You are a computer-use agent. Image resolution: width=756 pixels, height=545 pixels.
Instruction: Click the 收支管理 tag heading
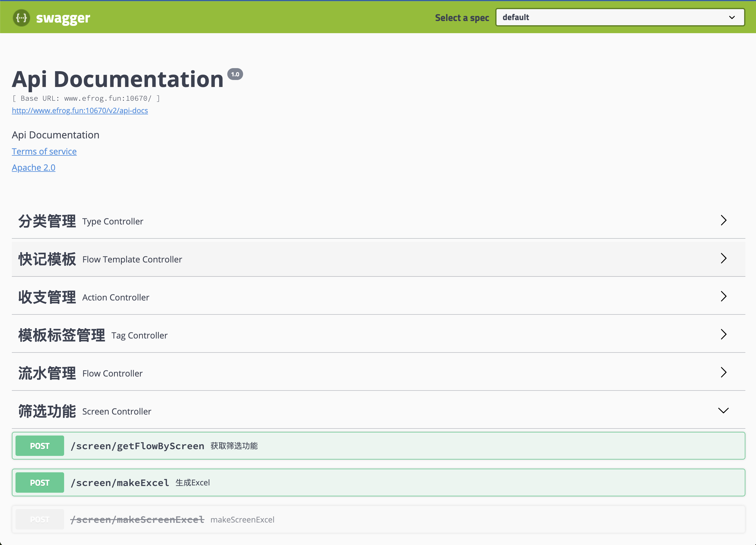click(47, 297)
